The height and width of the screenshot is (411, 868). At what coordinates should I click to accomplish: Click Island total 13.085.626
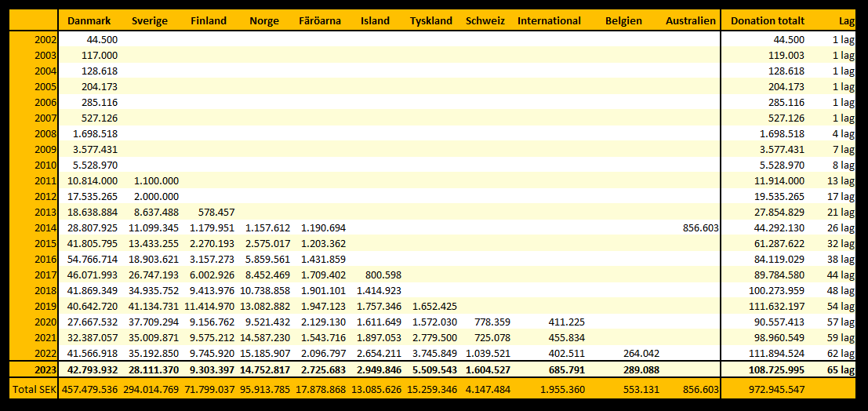pos(376,389)
